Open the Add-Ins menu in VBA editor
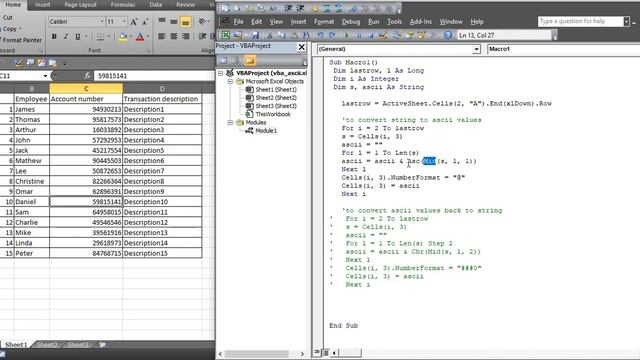 (420, 22)
